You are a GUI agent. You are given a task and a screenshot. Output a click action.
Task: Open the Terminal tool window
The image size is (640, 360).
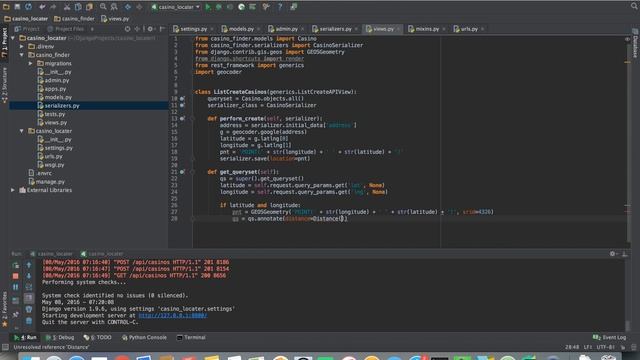click(191, 338)
